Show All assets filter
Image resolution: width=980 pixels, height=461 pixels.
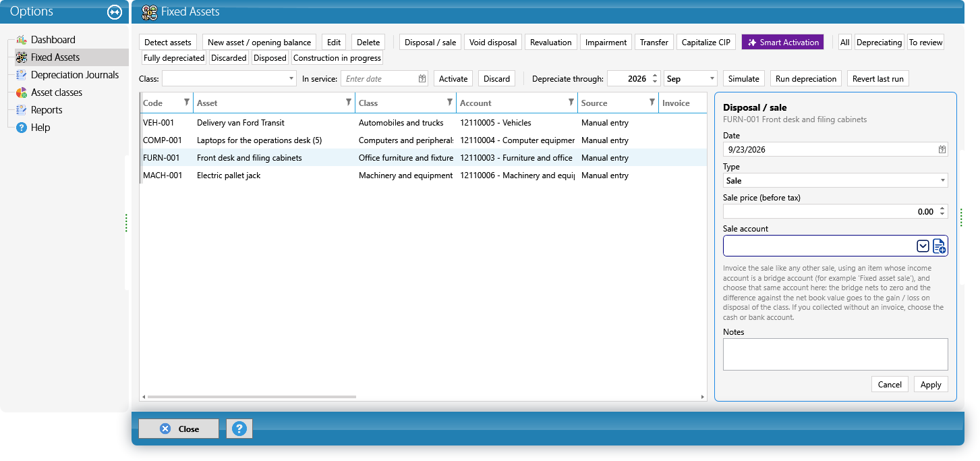845,42
